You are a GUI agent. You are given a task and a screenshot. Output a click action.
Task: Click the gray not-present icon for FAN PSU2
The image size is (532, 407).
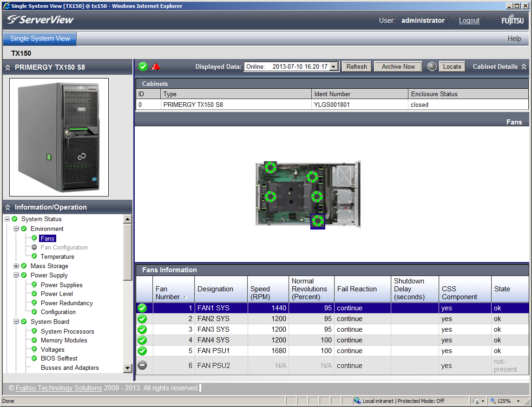[143, 366]
